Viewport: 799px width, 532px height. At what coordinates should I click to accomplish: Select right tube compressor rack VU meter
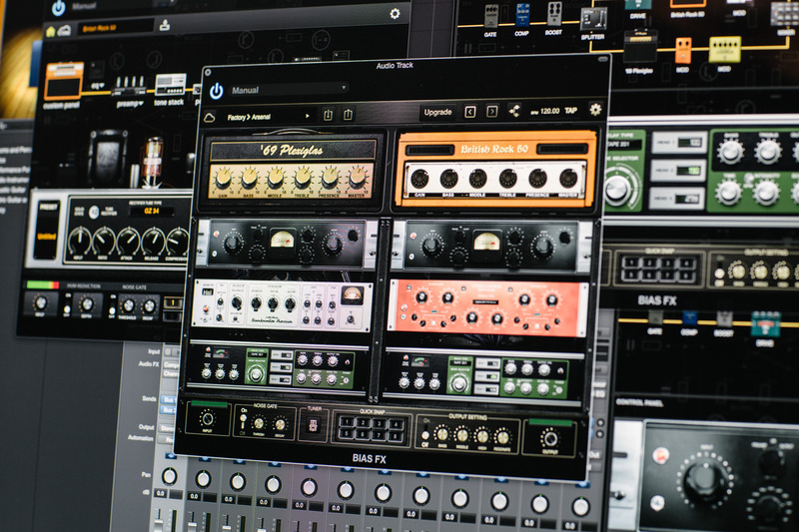coord(486,241)
